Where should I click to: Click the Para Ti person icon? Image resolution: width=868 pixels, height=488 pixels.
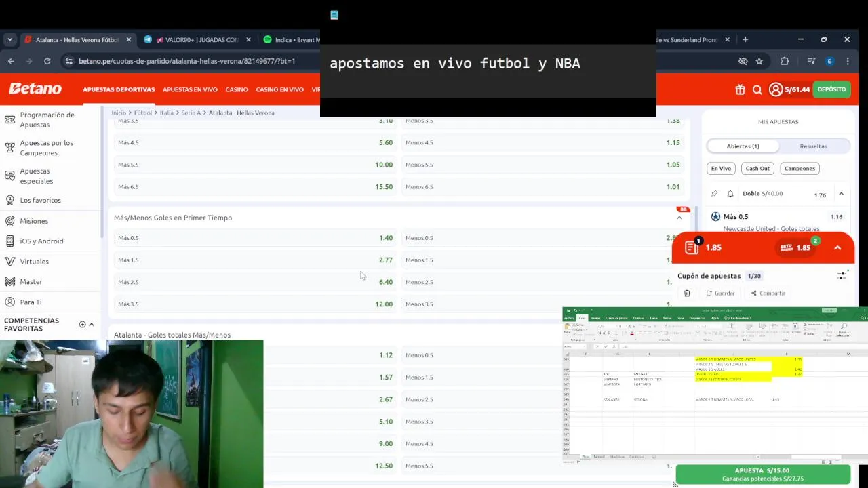9,302
